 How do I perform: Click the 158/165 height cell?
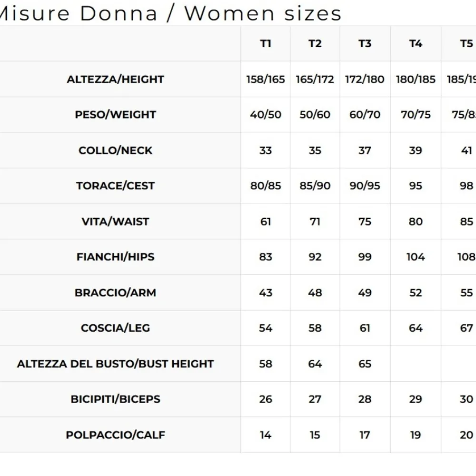click(x=266, y=79)
